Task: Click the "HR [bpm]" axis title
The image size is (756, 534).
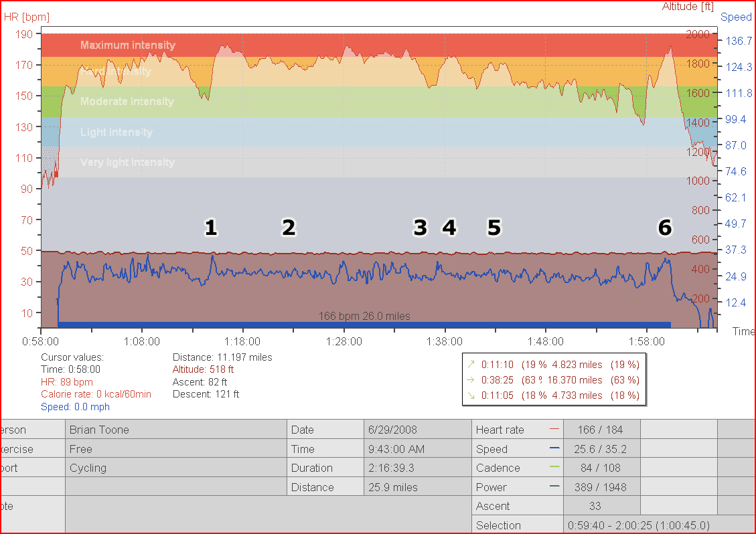Action: 27,17
